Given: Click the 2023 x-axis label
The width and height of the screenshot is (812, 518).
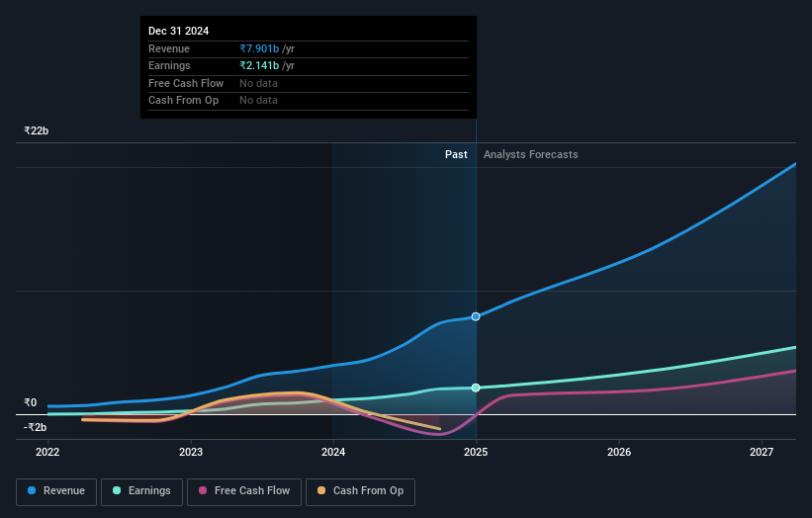Looking at the screenshot, I should (191, 452).
